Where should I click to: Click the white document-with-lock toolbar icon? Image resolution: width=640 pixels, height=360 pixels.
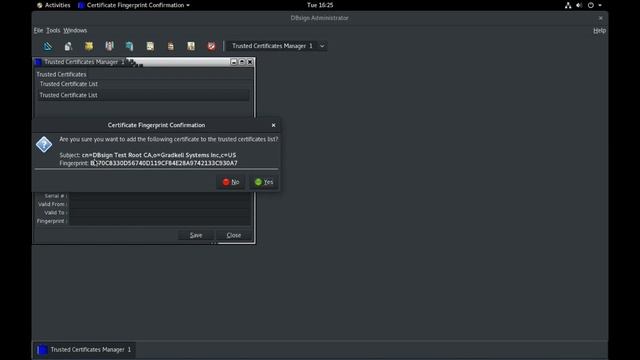click(x=68, y=46)
